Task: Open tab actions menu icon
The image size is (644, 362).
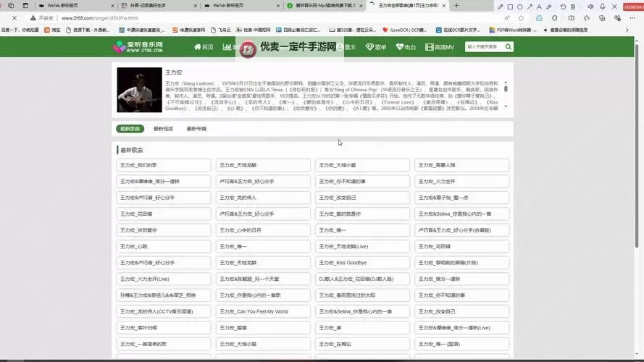Action: coord(25,5)
